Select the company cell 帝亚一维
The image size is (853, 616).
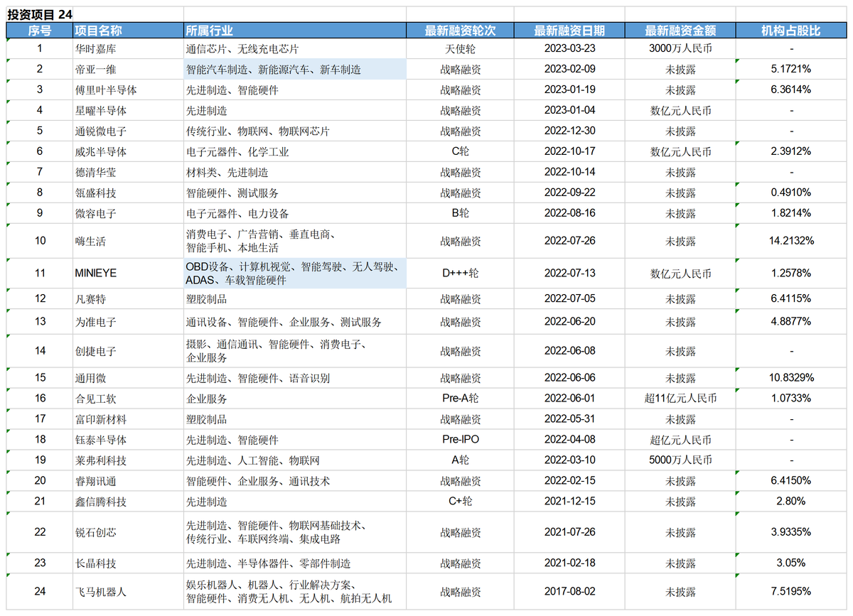(128, 70)
